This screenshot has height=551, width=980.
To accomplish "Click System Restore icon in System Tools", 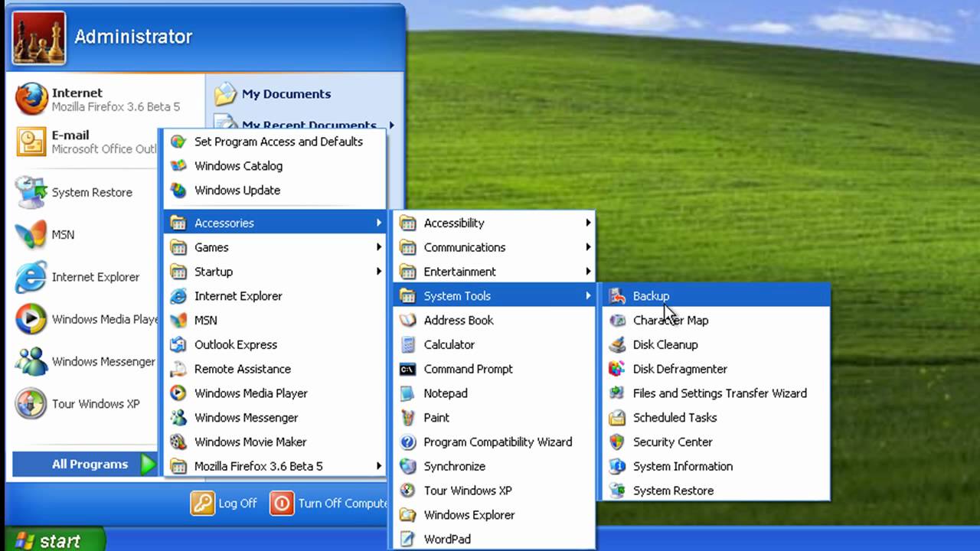I will click(x=617, y=491).
